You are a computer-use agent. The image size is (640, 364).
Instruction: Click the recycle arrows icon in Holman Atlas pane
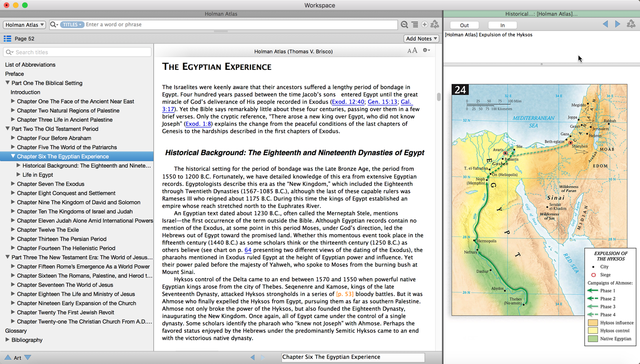tap(435, 24)
